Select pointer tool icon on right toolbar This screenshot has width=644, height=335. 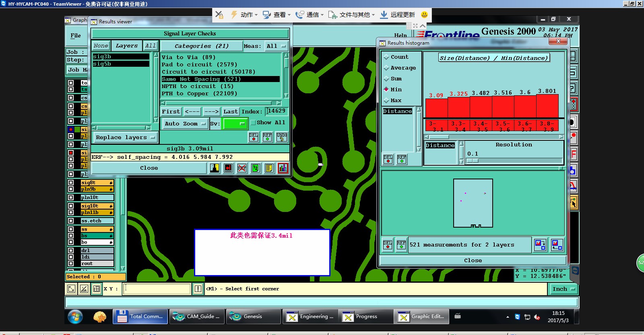574,203
